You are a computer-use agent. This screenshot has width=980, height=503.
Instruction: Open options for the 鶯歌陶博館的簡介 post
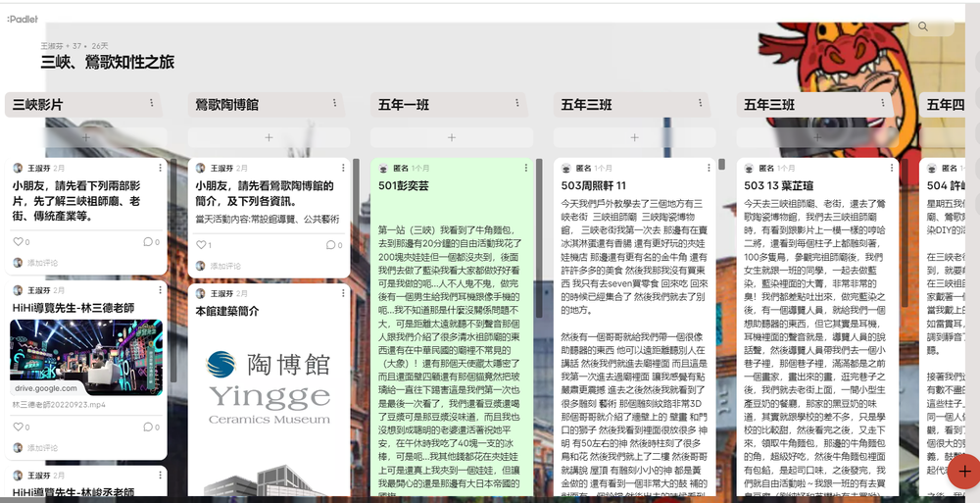pyautogui.click(x=343, y=168)
